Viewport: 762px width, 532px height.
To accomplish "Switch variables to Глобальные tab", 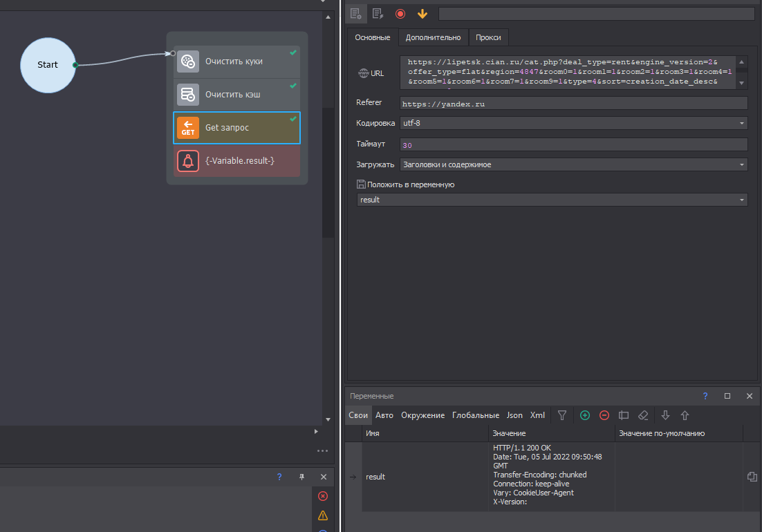I will tap(475, 415).
